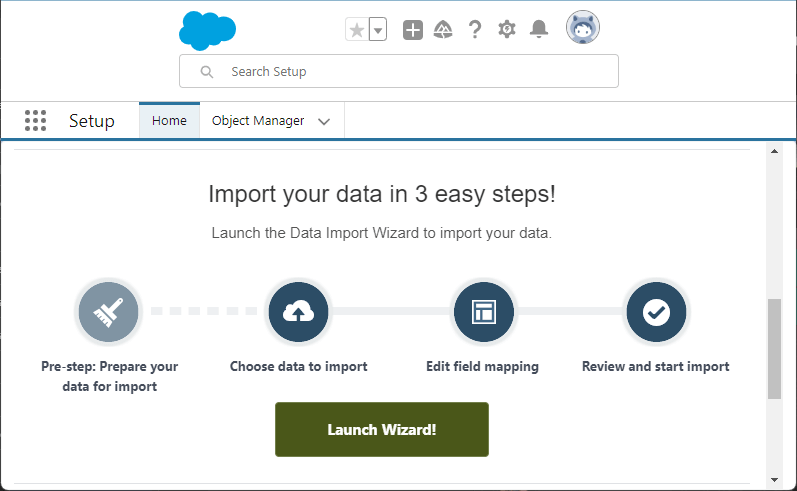Open the App Launcher grid
The image size is (797, 491).
pyautogui.click(x=35, y=121)
